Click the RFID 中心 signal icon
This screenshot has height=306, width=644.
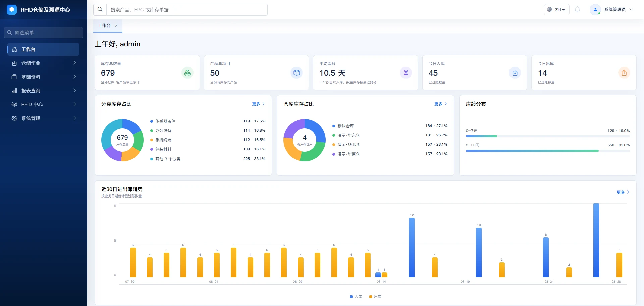(14, 104)
